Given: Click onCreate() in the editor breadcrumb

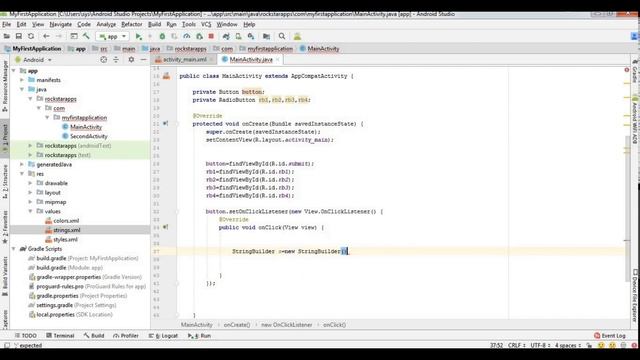Looking at the screenshot, I should (x=237, y=325).
